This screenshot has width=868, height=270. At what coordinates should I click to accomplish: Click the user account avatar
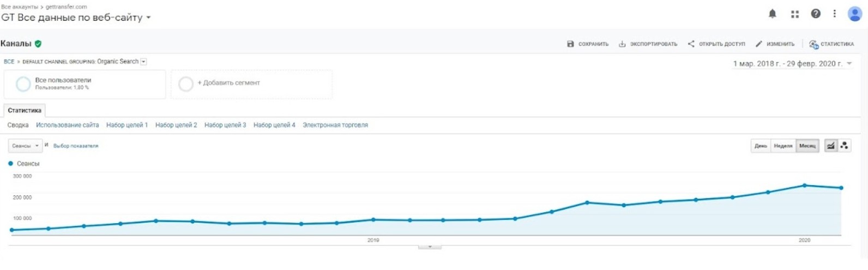855,14
